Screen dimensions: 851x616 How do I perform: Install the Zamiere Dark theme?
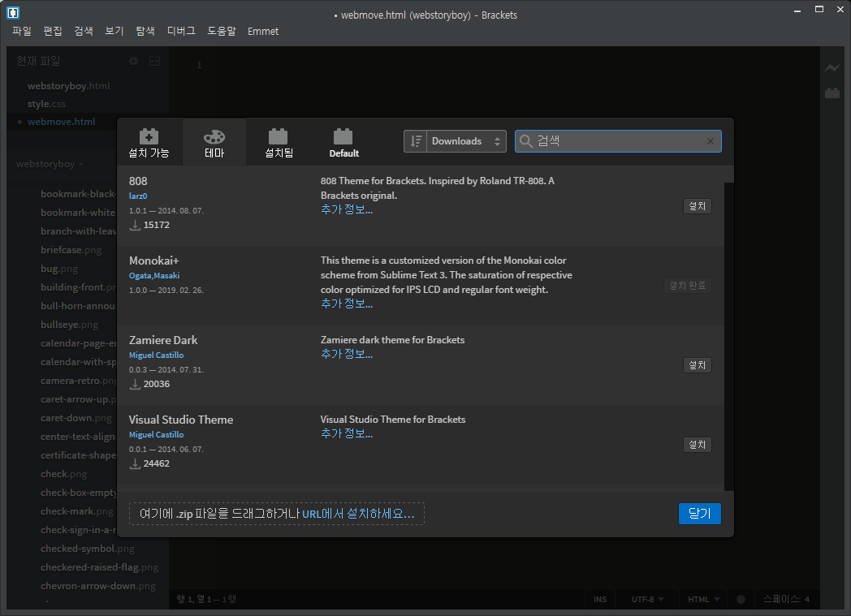point(697,365)
